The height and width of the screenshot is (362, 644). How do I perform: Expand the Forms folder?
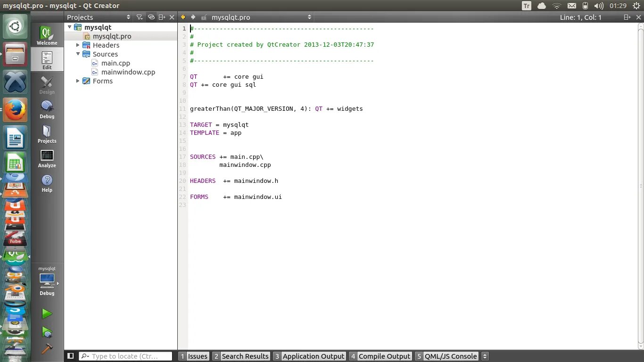(78, 81)
